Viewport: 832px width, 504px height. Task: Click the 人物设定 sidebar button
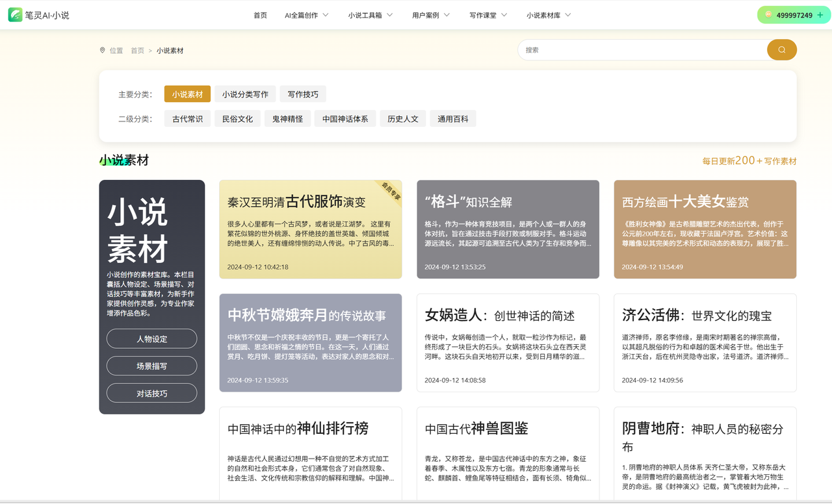point(151,339)
